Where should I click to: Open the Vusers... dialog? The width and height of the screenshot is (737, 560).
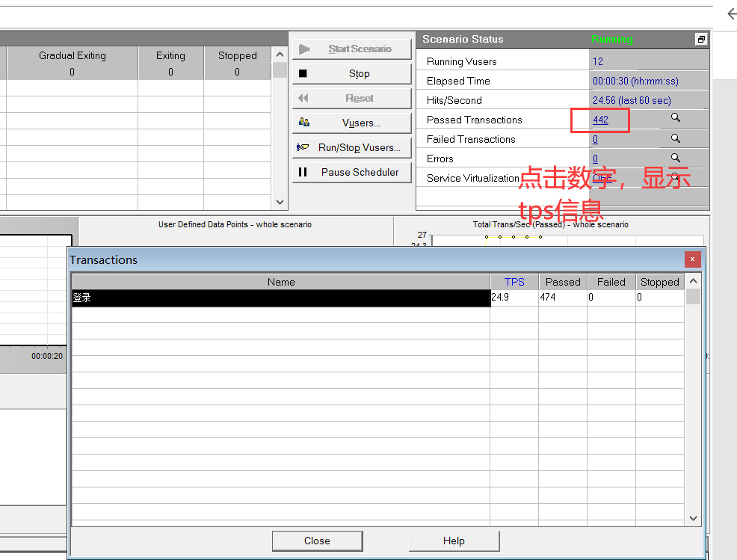click(352, 123)
